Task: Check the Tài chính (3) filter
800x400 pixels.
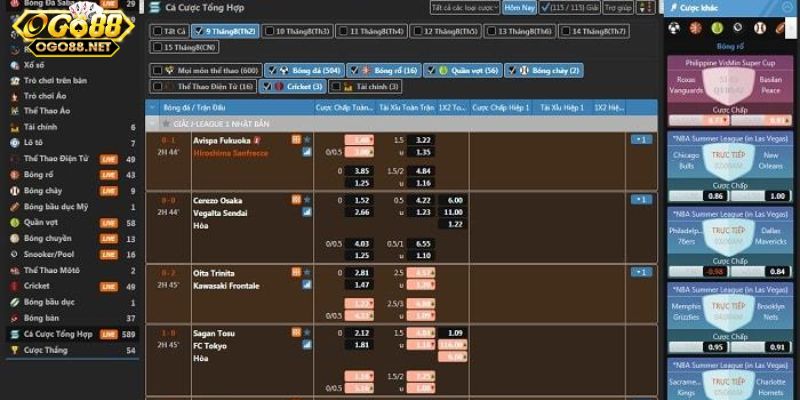Action: coord(336,86)
